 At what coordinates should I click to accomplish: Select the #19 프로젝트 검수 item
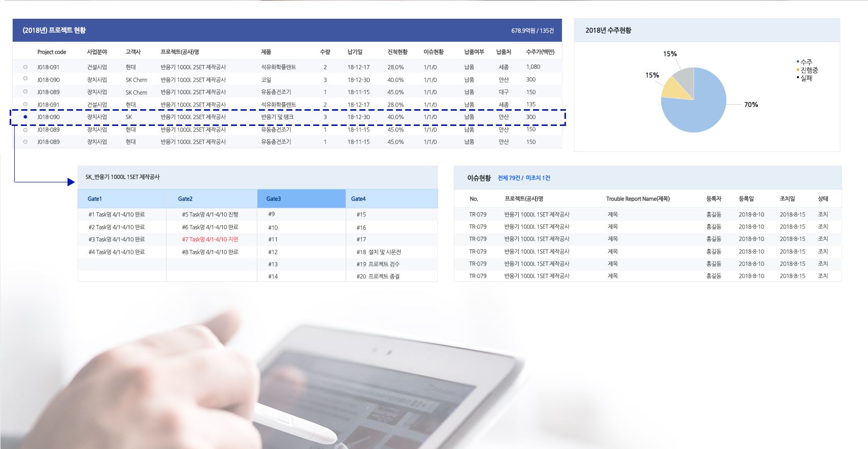(x=378, y=264)
